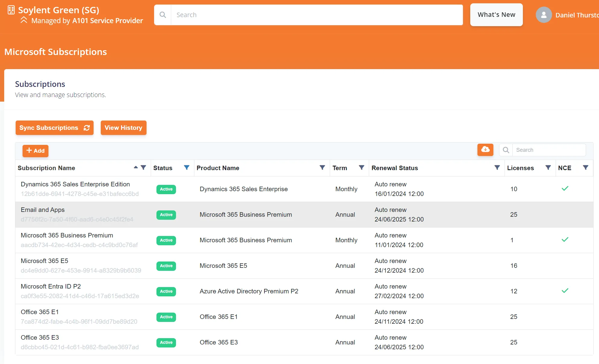Click the sort arrow on Subscription Name
Screen dimensions: 599x364
tap(136, 168)
